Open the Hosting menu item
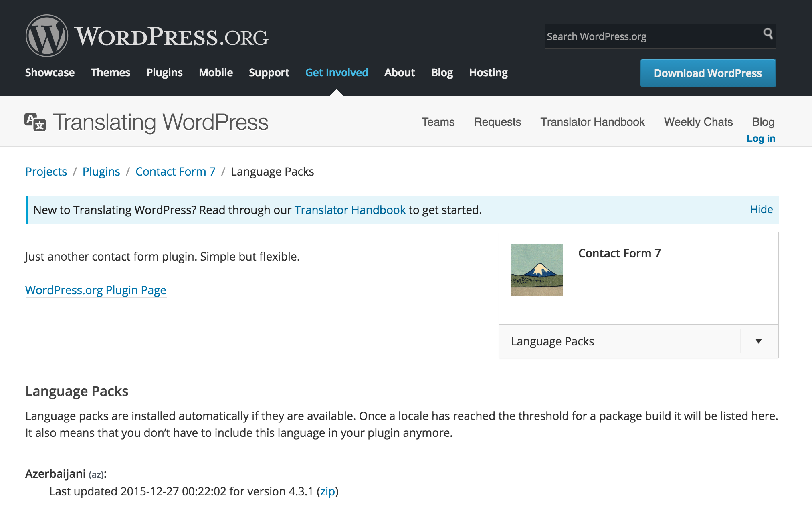The image size is (812, 509). pyautogui.click(x=488, y=73)
